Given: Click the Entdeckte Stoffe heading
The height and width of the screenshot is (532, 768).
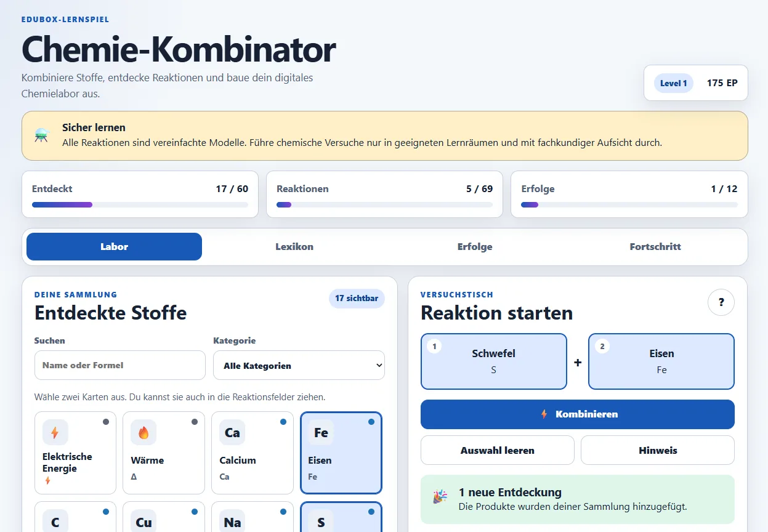Looking at the screenshot, I should [x=110, y=313].
